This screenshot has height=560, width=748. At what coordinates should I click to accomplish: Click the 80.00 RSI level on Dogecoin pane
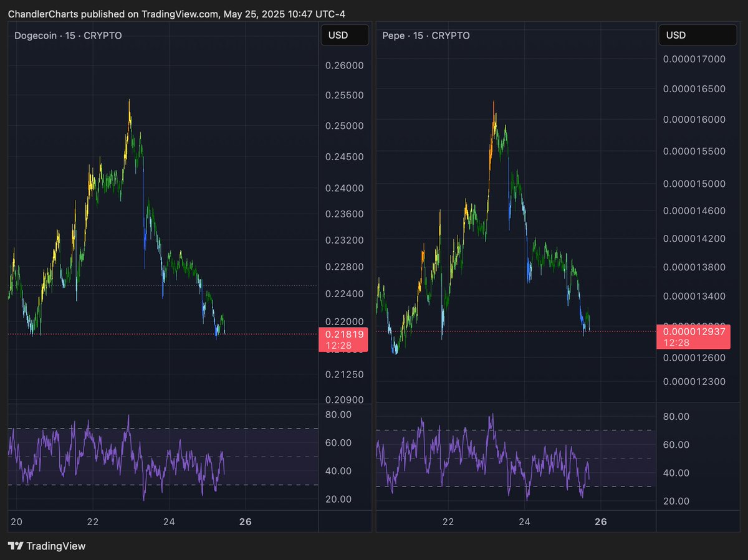point(338,414)
